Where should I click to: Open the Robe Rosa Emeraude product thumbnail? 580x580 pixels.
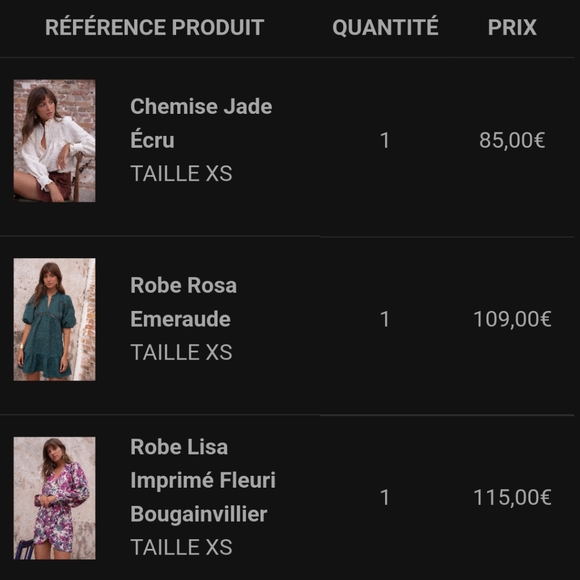[54, 319]
